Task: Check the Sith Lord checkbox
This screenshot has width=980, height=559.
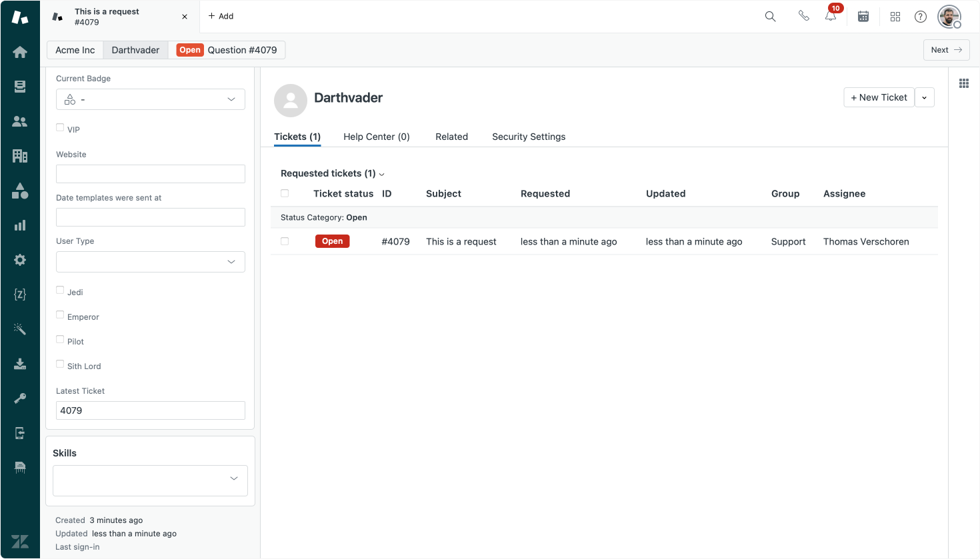Action: pyautogui.click(x=60, y=364)
